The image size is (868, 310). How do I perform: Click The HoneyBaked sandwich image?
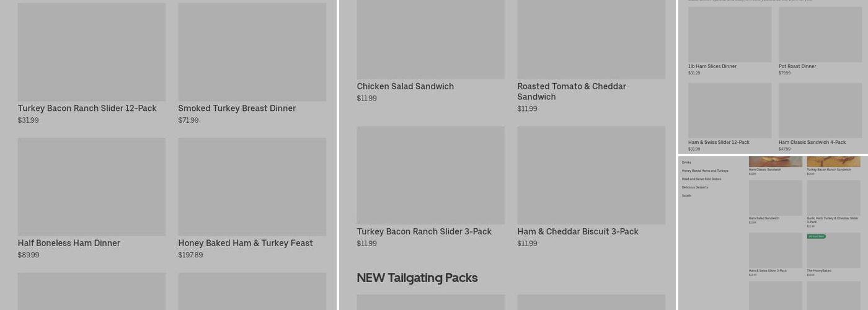coord(833,250)
